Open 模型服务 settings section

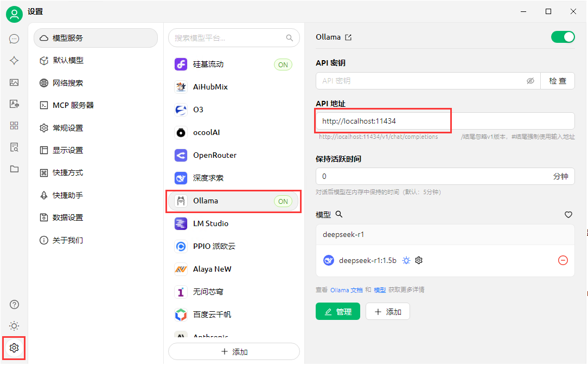pyautogui.click(x=95, y=38)
